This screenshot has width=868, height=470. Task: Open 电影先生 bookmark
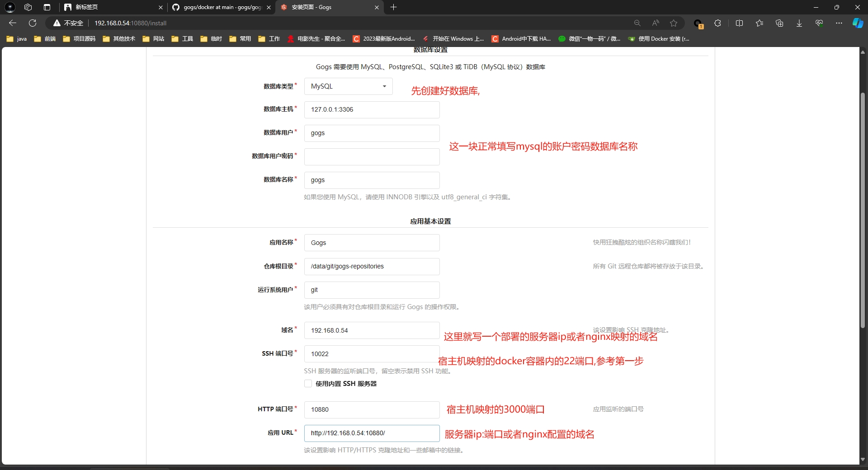click(x=316, y=39)
